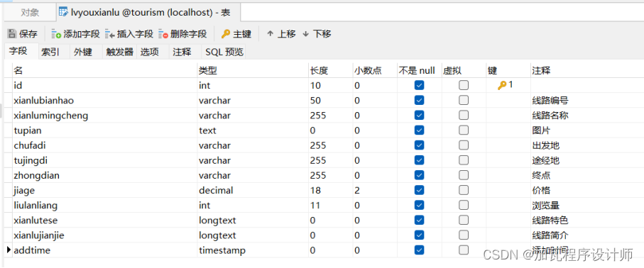The image size is (644, 268).
Task: Click the 小数点 (Decimals) column header
Action: click(x=375, y=71)
